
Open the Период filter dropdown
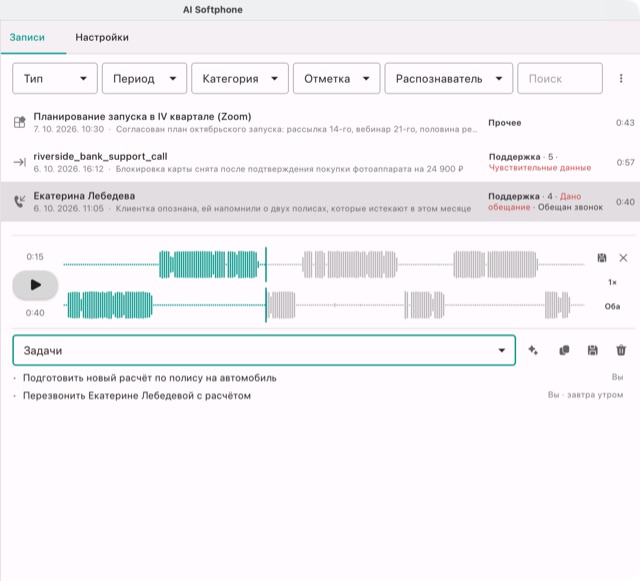tap(144, 78)
